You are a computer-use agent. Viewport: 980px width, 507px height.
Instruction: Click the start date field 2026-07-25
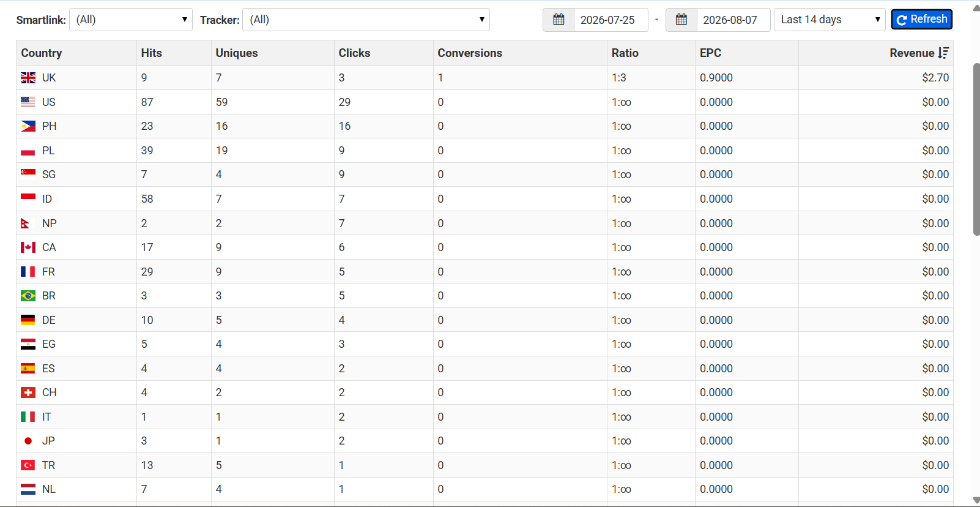[611, 20]
